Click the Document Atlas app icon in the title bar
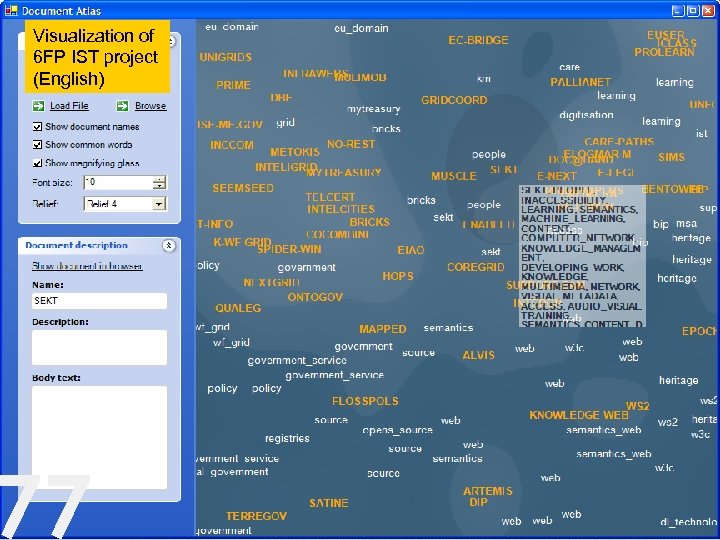720x540 pixels. (11, 10)
